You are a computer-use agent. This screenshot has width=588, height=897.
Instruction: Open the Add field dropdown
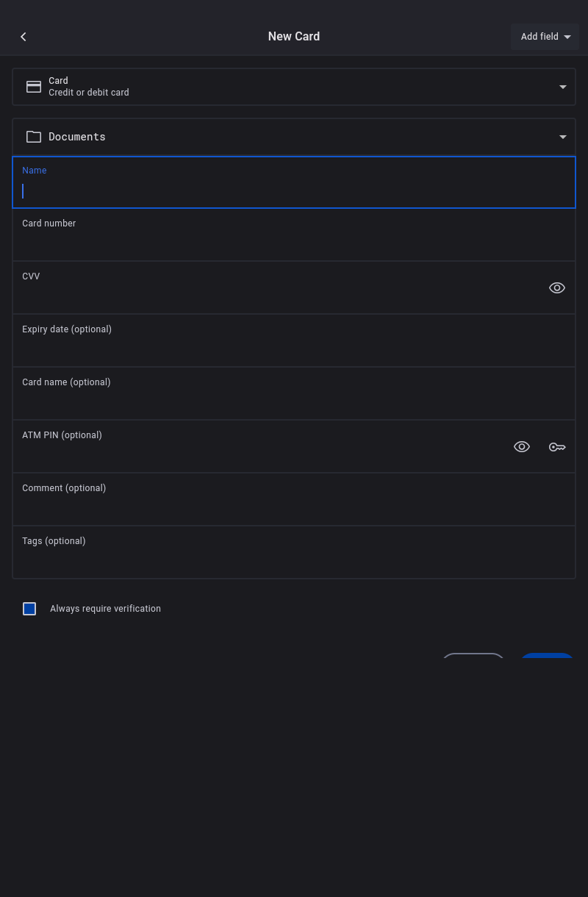[x=545, y=37]
